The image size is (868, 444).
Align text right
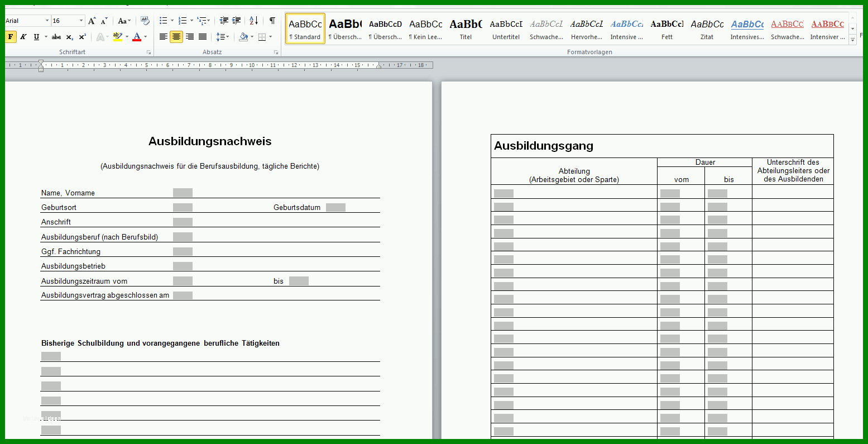(190, 37)
